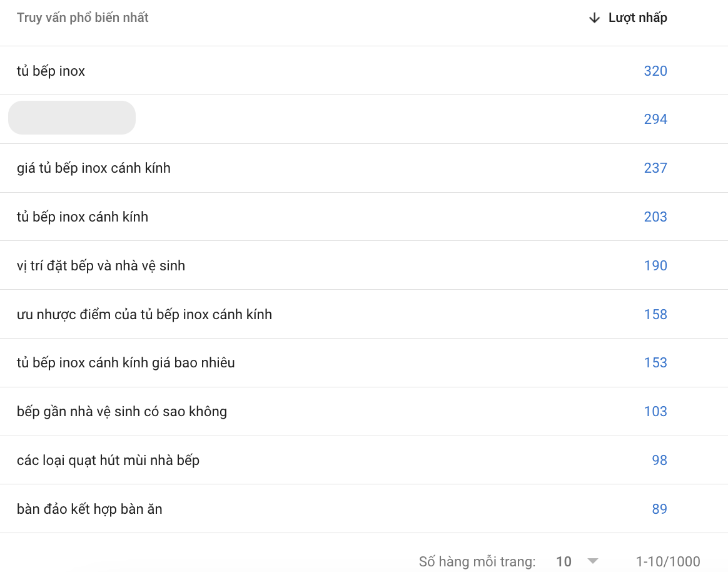Select query 'tủ bếp inox'
The height and width of the screenshot is (572, 728).
51,71
